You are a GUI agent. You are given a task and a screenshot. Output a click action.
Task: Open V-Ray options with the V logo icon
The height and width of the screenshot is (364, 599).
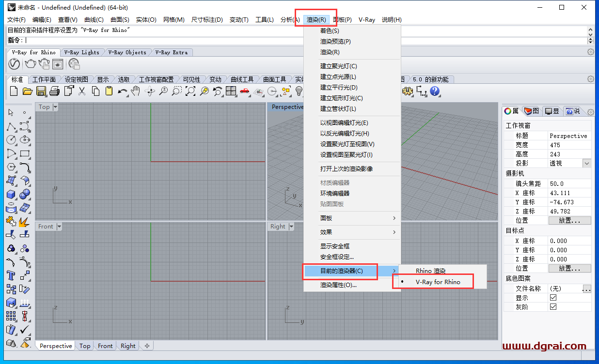pyautogui.click(x=14, y=63)
